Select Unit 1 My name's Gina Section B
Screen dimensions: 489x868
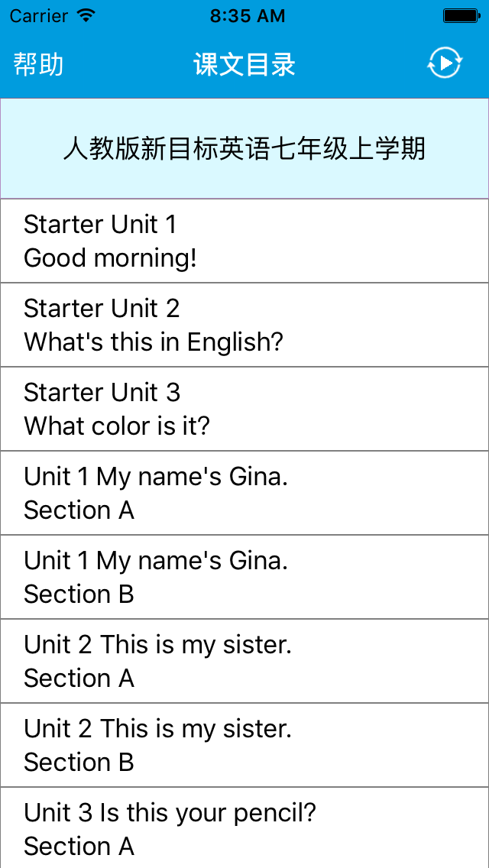pyautogui.click(x=244, y=578)
